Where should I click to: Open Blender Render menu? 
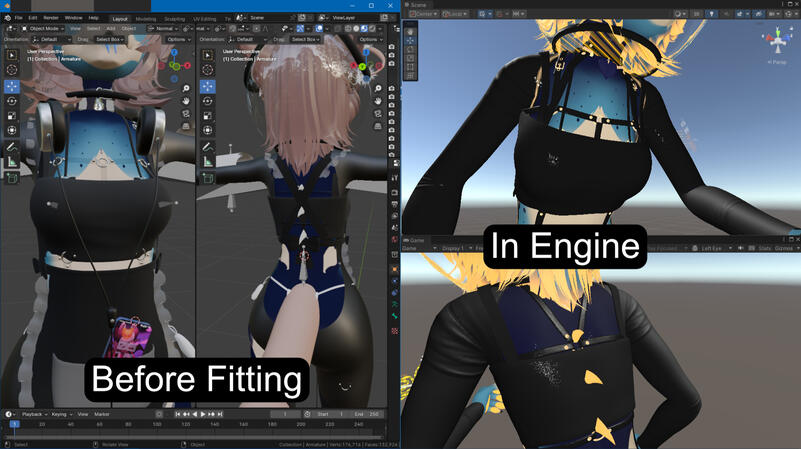[x=51, y=18]
